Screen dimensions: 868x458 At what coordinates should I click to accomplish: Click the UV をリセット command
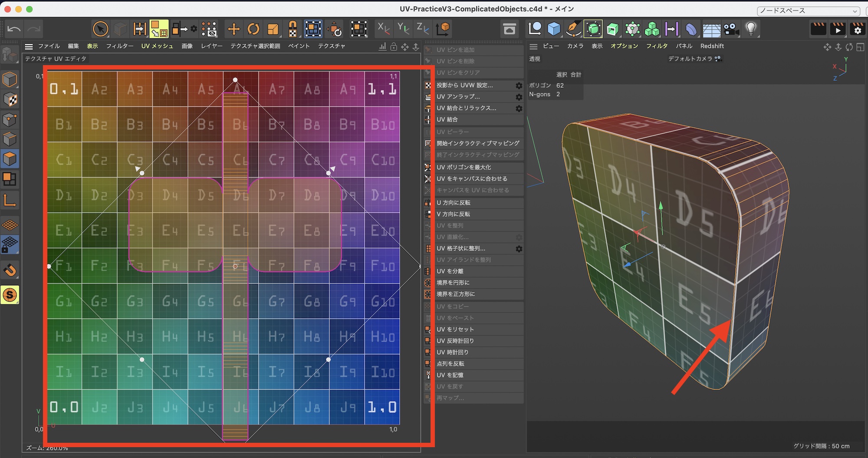tap(455, 329)
